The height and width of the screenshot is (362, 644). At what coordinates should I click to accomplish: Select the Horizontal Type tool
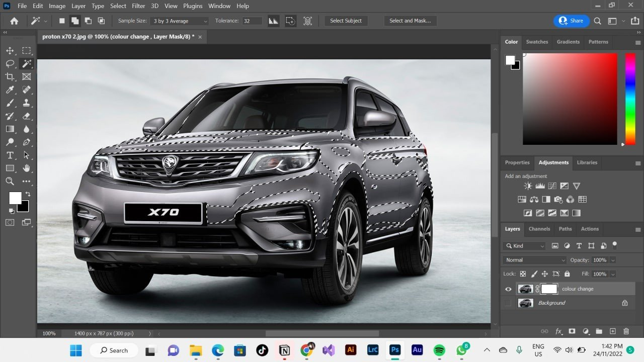[x=10, y=155]
